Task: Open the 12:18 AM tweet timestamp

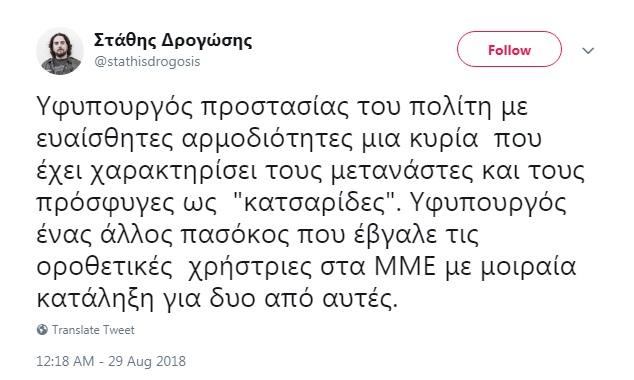Action: pyautogui.click(x=65, y=361)
